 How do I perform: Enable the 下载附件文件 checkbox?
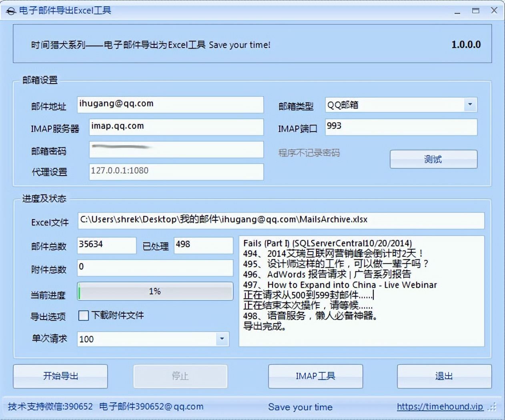tap(83, 316)
